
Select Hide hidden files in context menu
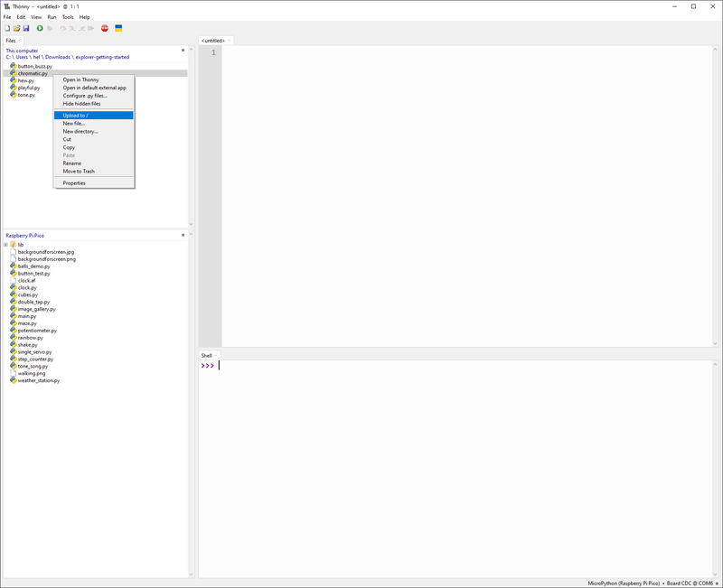[84, 103]
